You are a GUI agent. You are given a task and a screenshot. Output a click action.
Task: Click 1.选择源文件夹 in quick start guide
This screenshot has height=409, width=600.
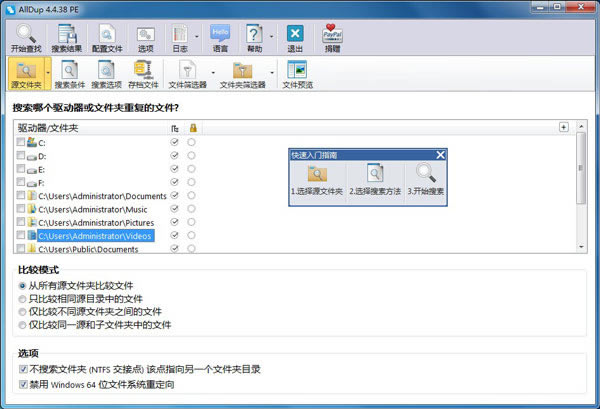[317, 177]
